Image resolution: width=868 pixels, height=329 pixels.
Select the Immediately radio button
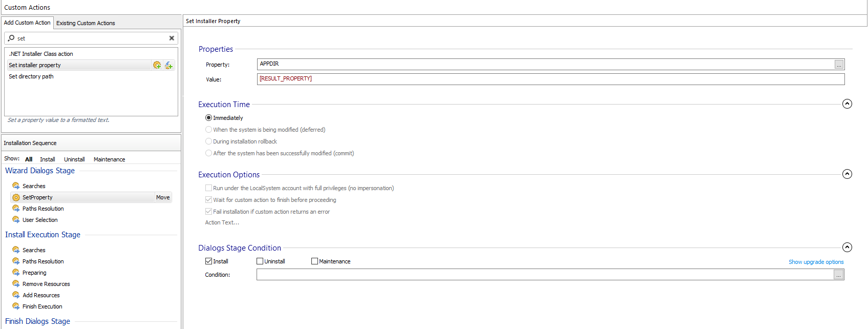pos(208,118)
